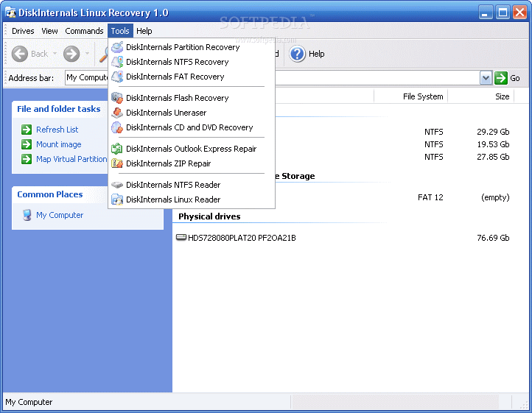Click My Computer text in status bar

click(x=29, y=402)
